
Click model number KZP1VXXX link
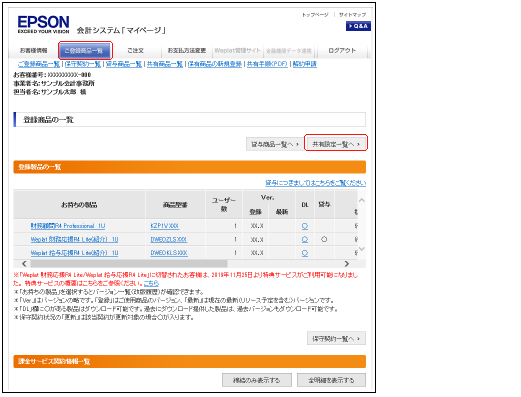coord(165,226)
